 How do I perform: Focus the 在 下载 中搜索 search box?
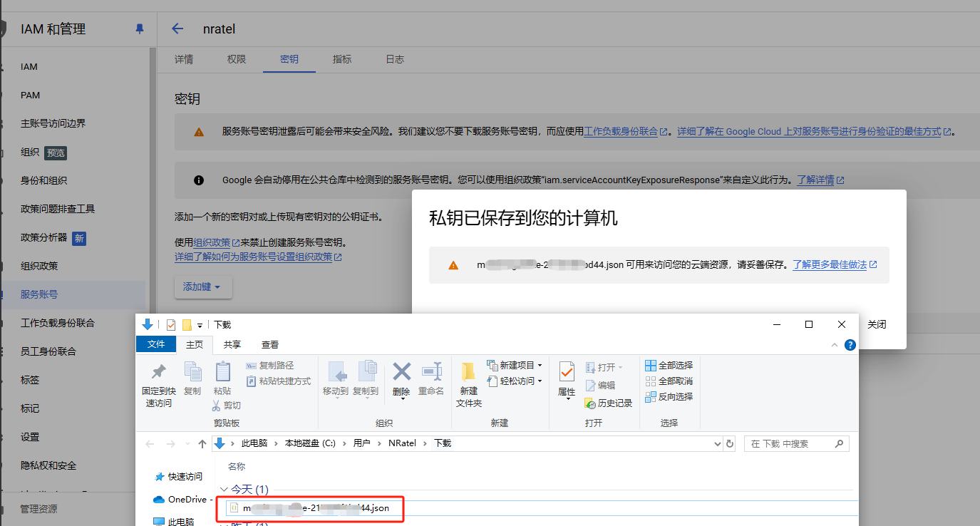[796, 443]
